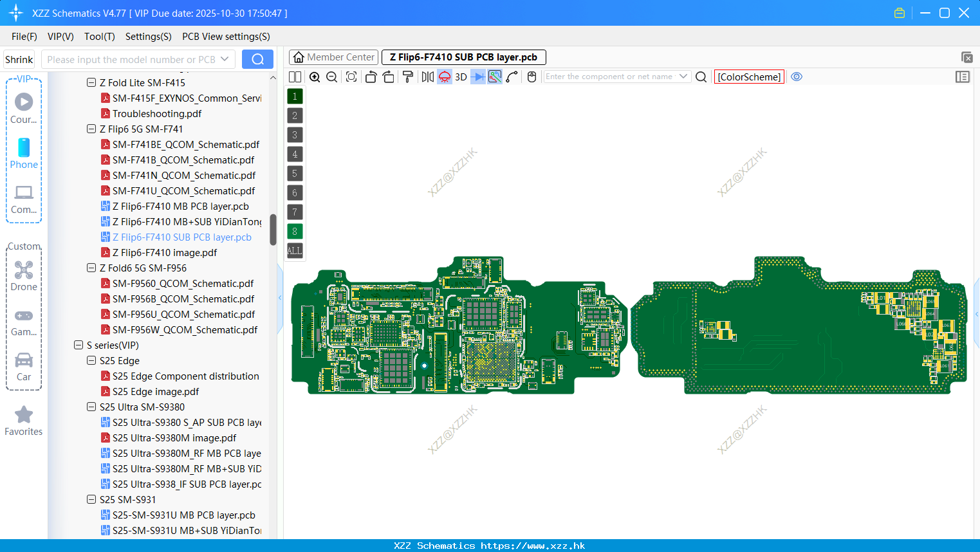Select the Drone category icon
Screen dimensions: 980x552
coord(24,275)
